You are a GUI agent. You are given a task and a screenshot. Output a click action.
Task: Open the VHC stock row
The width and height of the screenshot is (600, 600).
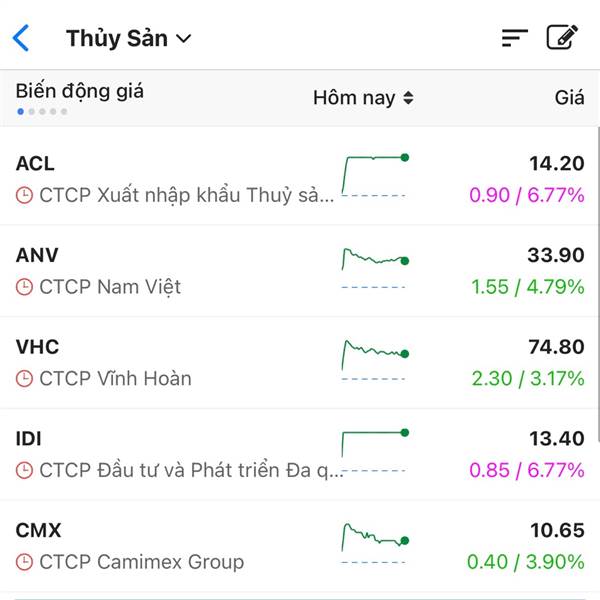[x=300, y=363]
